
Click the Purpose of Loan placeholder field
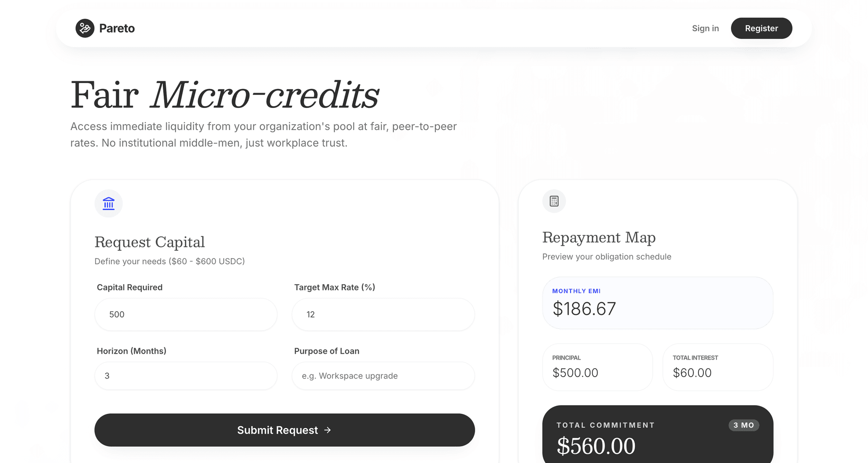[383, 376]
